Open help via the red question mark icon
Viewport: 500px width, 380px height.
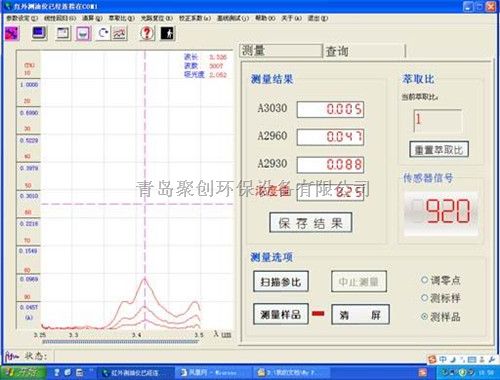point(147,33)
